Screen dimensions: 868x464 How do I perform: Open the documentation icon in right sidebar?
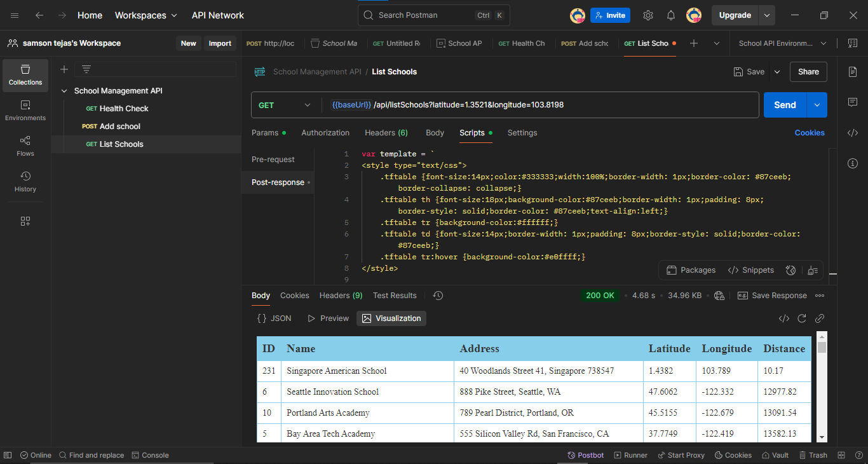(853, 72)
